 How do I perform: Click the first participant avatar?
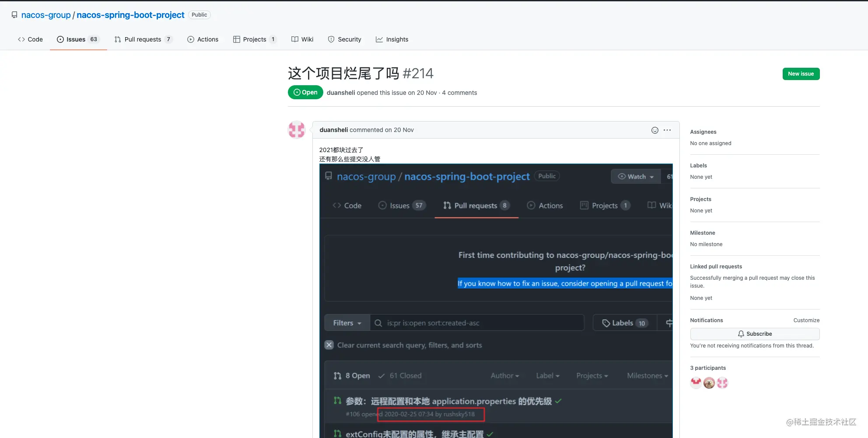(x=696, y=383)
